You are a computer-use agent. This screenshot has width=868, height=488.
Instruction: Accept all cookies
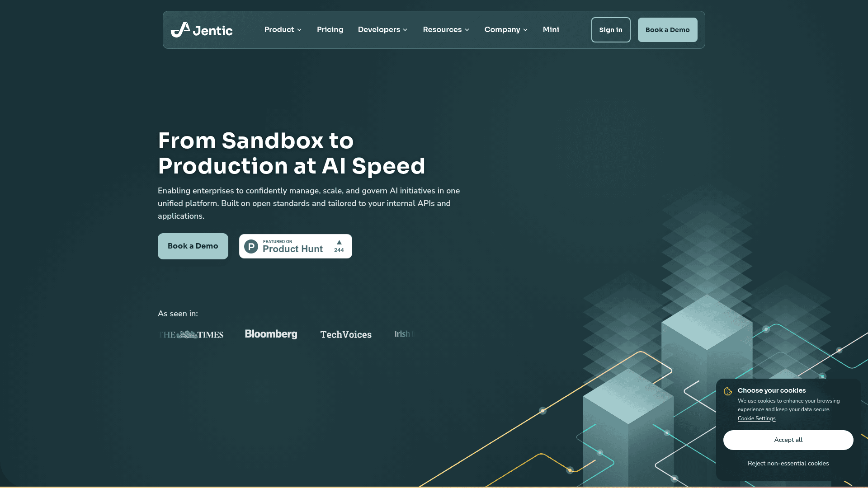pyautogui.click(x=788, y=440)
